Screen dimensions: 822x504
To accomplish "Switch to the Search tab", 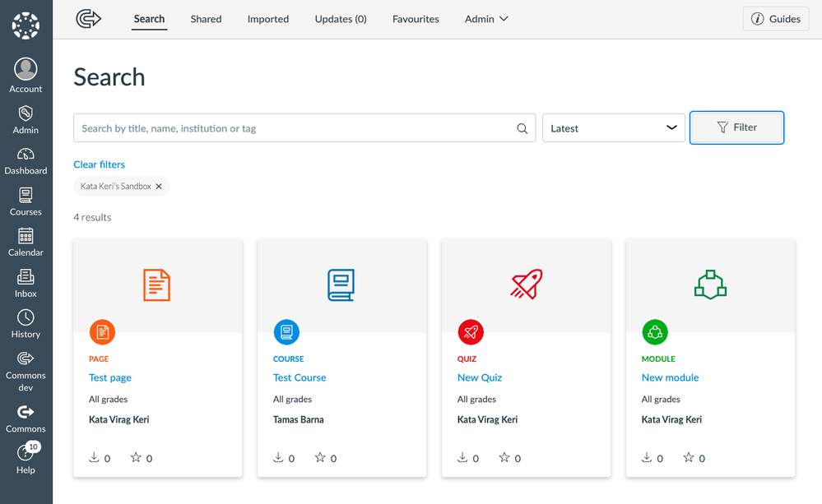I will 150,19.
